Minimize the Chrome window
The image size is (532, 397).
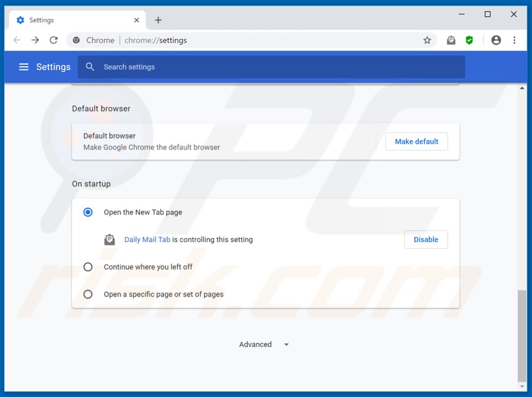pos(462,14)
